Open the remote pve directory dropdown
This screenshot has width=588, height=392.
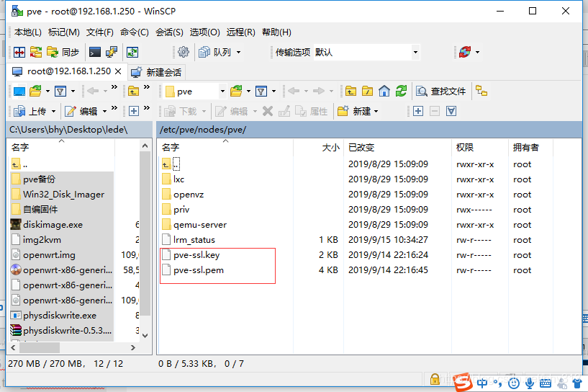coord(222,92)
